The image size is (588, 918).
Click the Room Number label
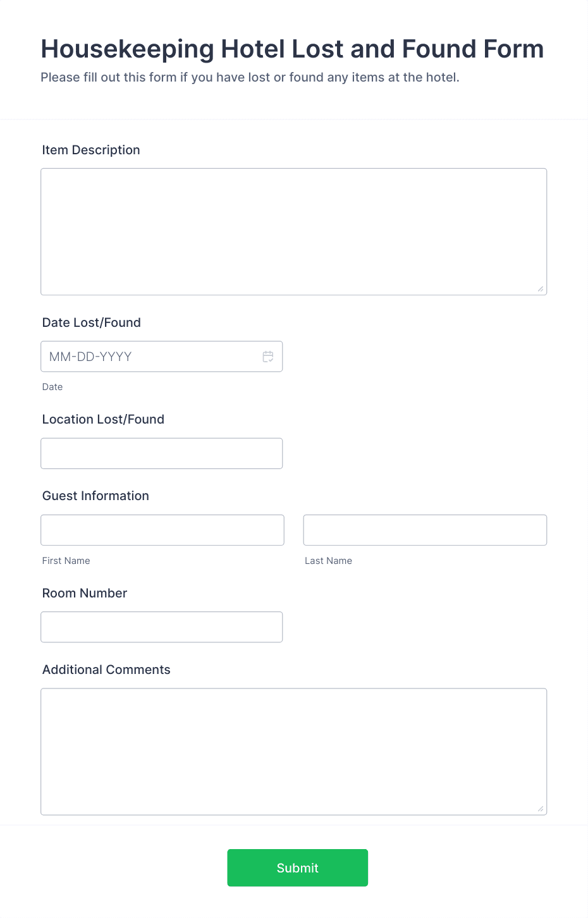pyautogui.click(x=84, y=593)
